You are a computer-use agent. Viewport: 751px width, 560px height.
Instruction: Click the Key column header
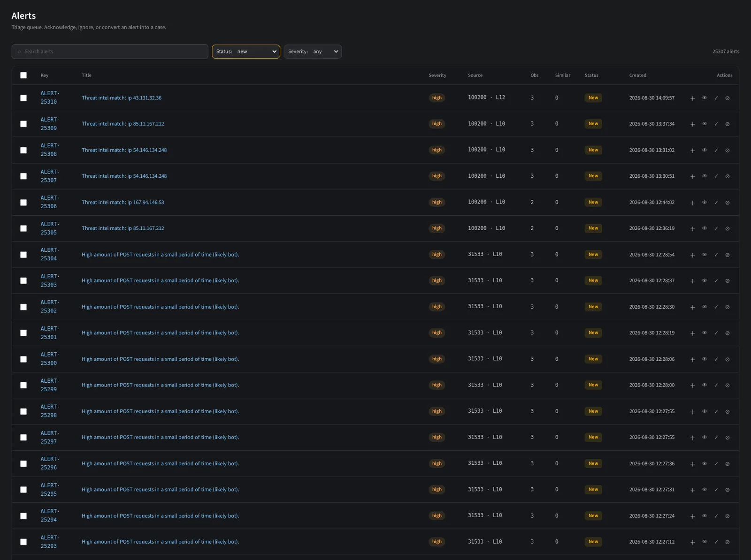[45, 75]
